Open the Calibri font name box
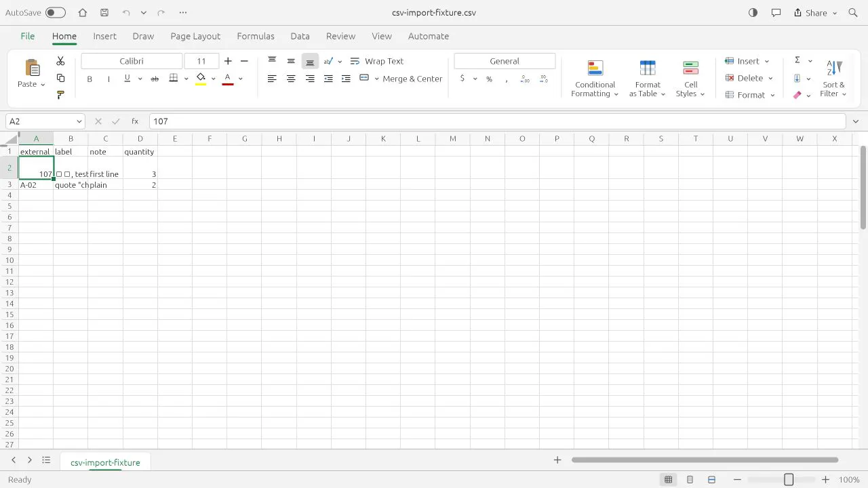 click(x=132, y=61)
